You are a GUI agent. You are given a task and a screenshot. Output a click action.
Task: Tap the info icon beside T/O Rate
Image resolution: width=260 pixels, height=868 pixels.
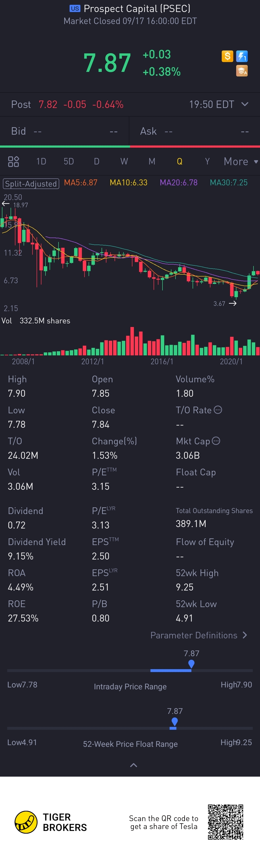tap(218, 410)
